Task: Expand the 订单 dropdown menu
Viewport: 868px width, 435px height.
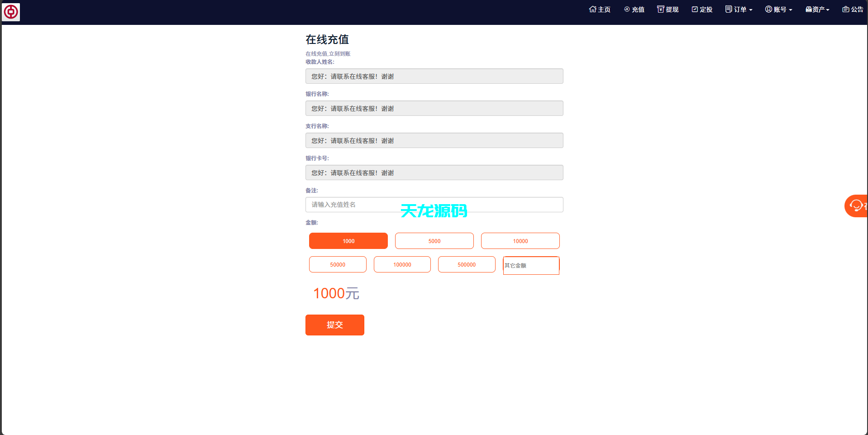Action: coord(738,9)
